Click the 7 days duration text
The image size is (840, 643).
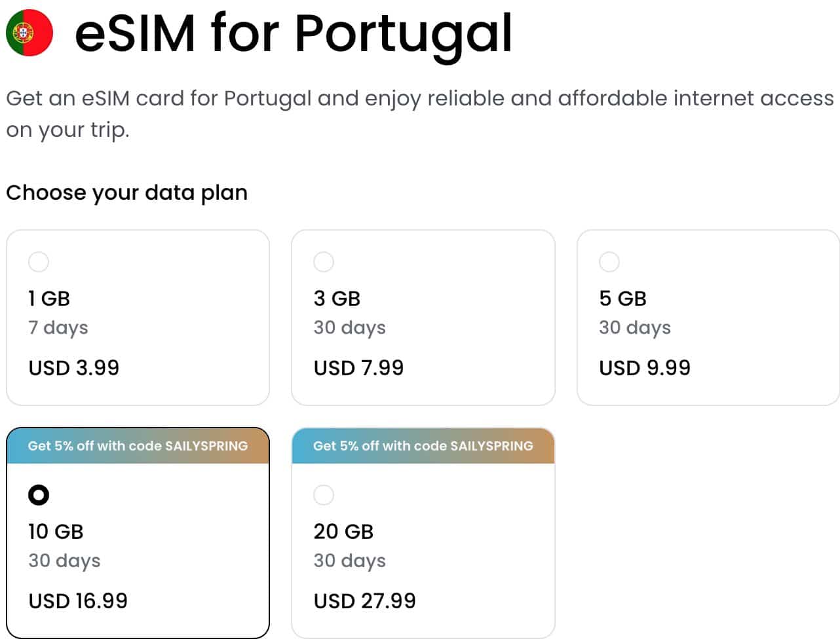[x=58, y=327]
